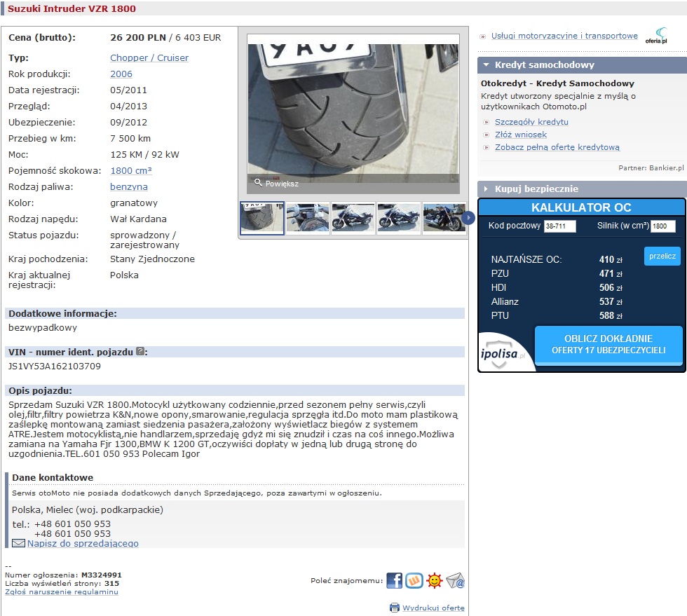Select the second gallery thumbnail

click(308, 218)
